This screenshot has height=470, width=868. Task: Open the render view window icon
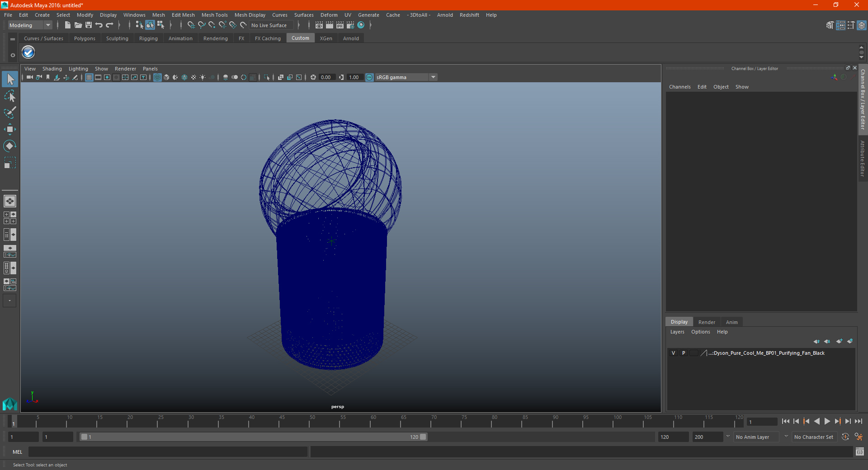[x=319, y=25]
